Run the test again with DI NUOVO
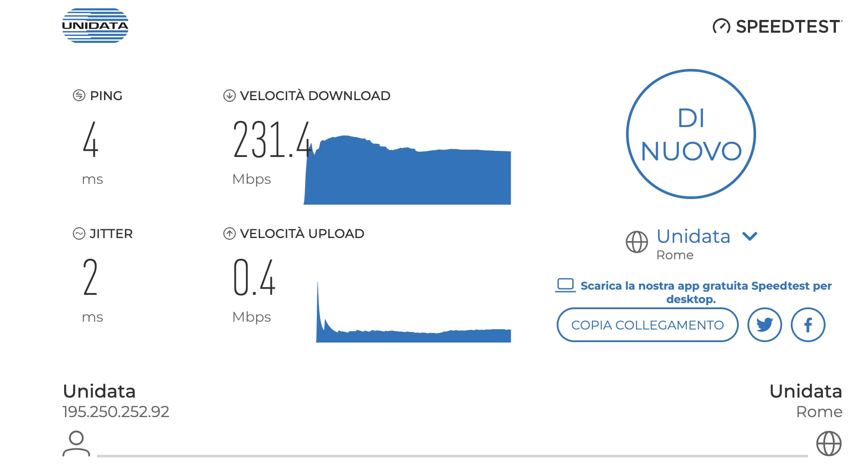 click(691, 134)
